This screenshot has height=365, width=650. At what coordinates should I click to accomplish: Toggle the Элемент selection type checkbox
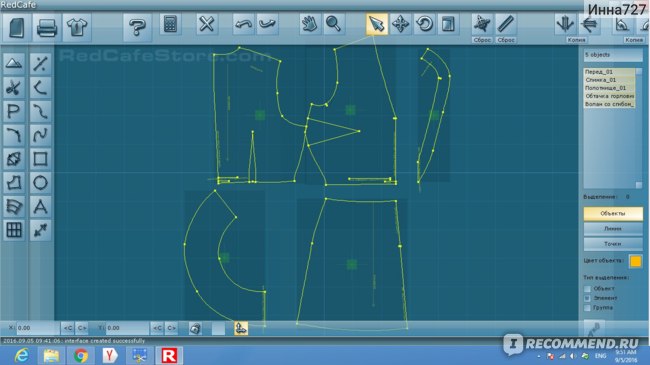tap(587, 298)
